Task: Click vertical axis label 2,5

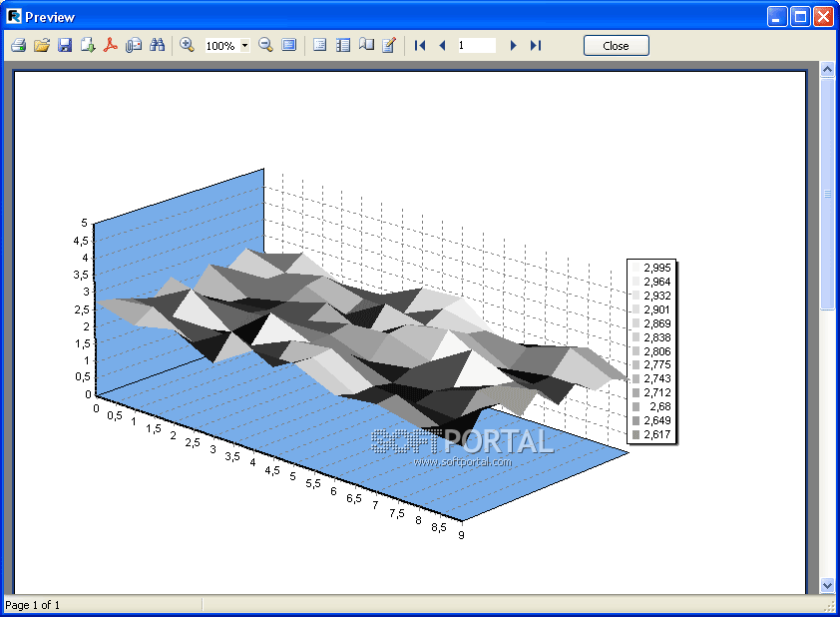Action: pyautogui.click(x=82, y=309)
